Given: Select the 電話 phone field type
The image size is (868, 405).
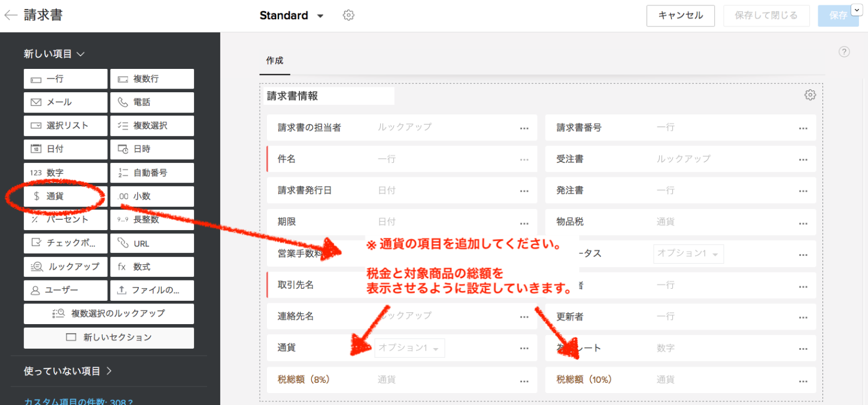Looking at the screenshot, I should click(152, 102).
